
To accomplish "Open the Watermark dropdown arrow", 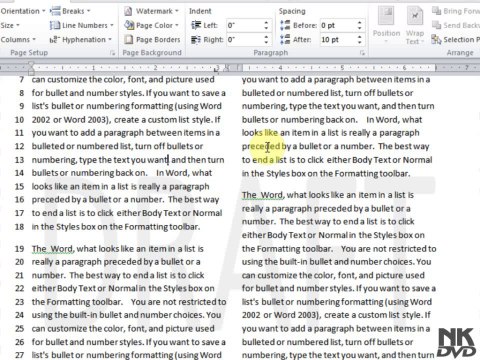I will coord(177,11).
